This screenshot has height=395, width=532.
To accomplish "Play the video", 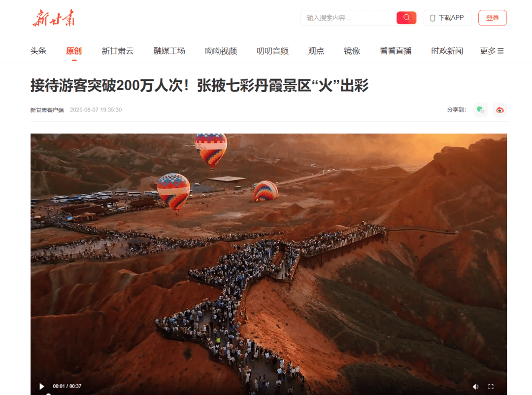I will coord(42,386).
